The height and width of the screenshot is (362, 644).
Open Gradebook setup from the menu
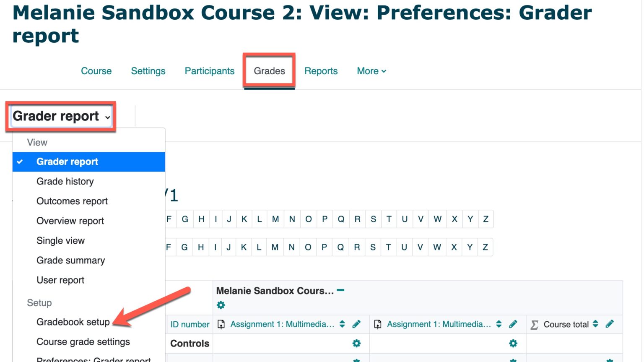pos(73,322)
